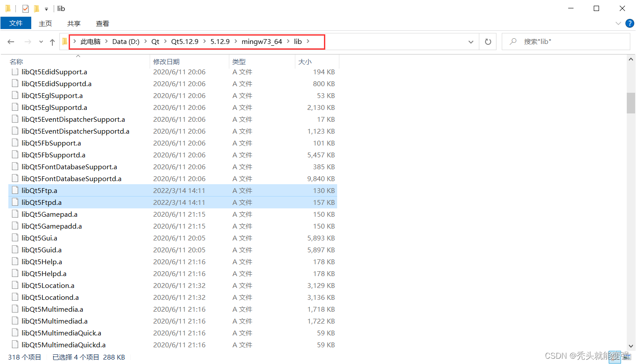Open the Customize Quick Access Toolbar dropdown
This screenshot has width=636, height=364.
[46, 9]
